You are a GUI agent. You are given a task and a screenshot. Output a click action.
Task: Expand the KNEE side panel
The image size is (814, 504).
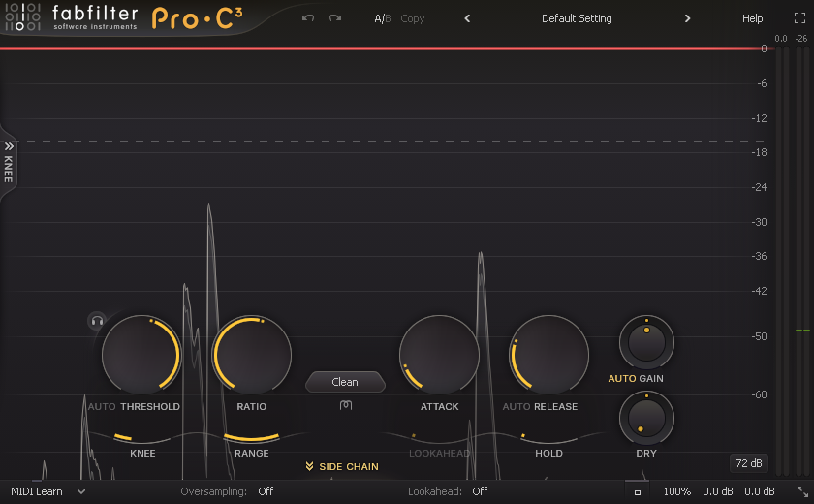(9, 162)
